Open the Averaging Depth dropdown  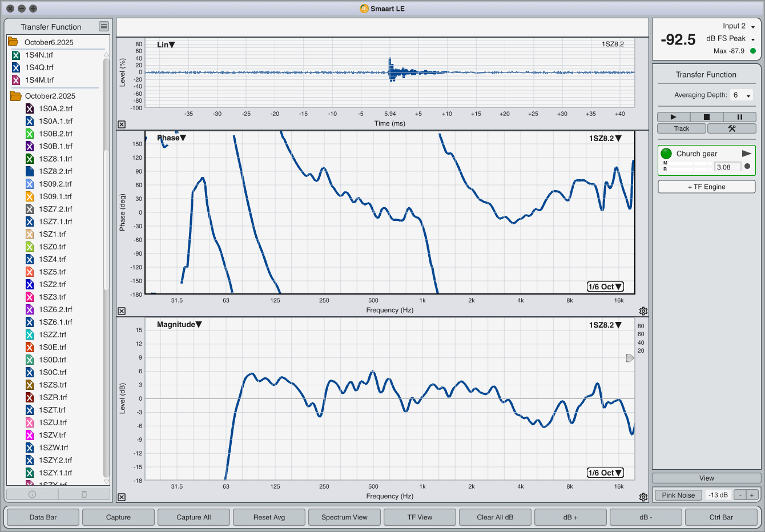pyautogui.click(x=742, y=95)
